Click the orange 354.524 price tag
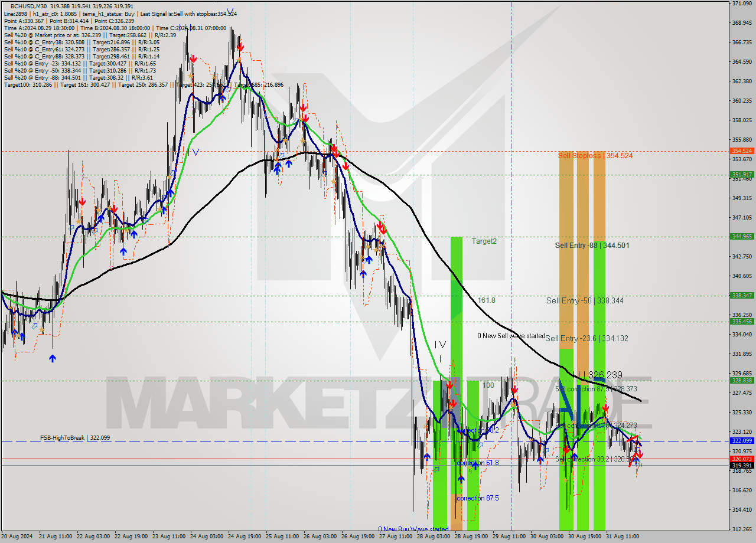This screenshot has height=543, width=756. 742,151
